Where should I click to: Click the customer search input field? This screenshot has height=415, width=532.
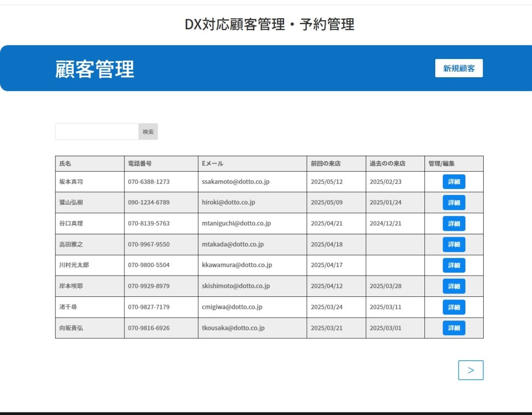pos(97,132)
